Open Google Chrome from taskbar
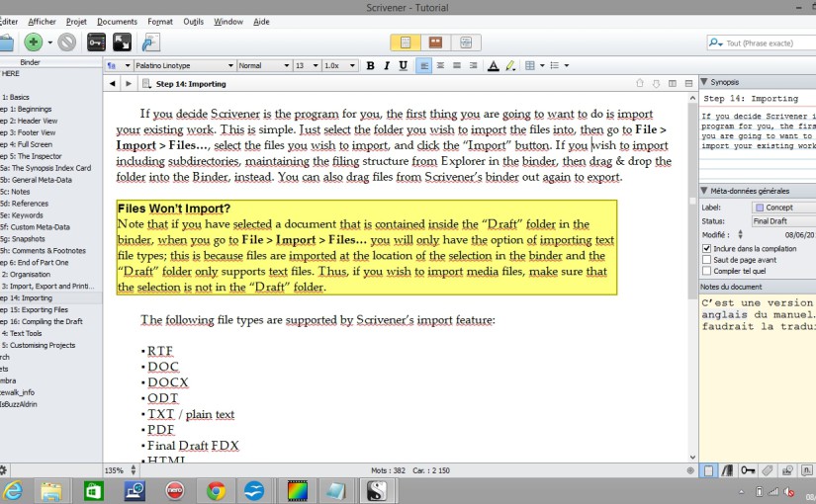The width and height of the screenshot is (816, 504). pos(216,490)
